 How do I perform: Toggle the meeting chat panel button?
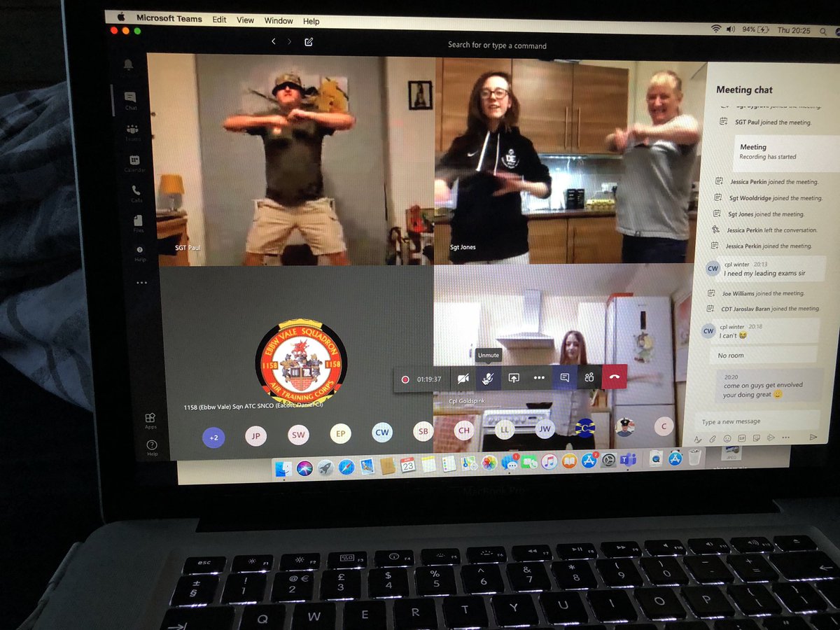pyautogui.click(x=564, y=377)
